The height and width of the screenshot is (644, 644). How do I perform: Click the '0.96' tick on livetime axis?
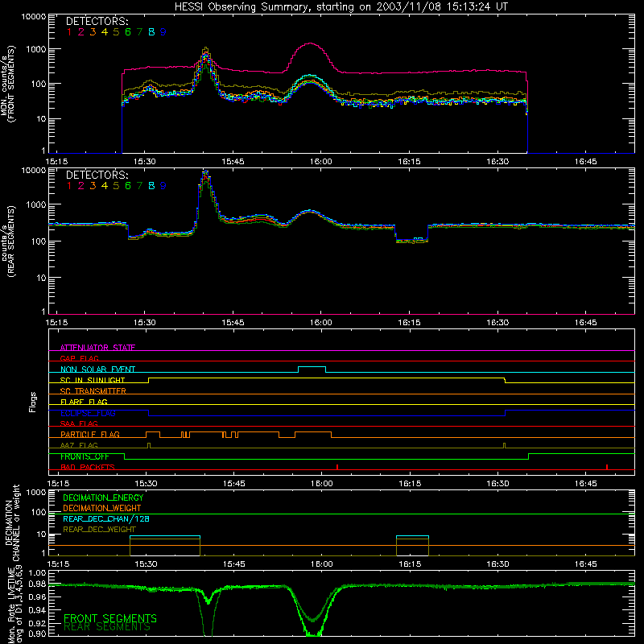[37, 597]
